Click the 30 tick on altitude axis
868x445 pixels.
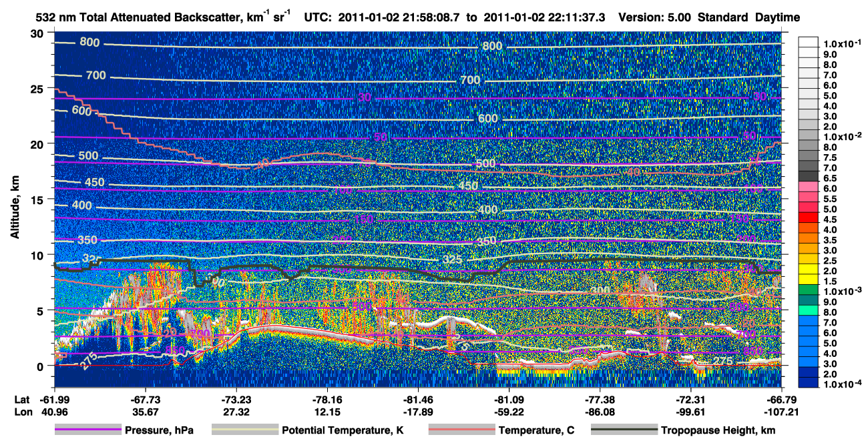click(39, 33)
